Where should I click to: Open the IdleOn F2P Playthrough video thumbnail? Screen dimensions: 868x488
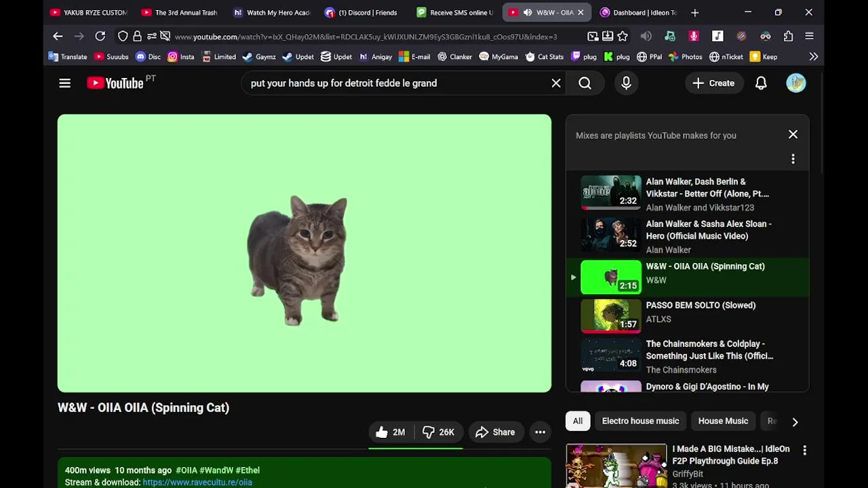tap(616, 466)
